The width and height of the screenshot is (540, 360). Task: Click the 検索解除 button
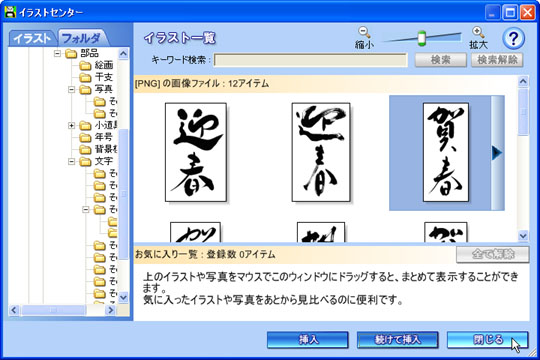pyautogui.click(x=497, y=60)
